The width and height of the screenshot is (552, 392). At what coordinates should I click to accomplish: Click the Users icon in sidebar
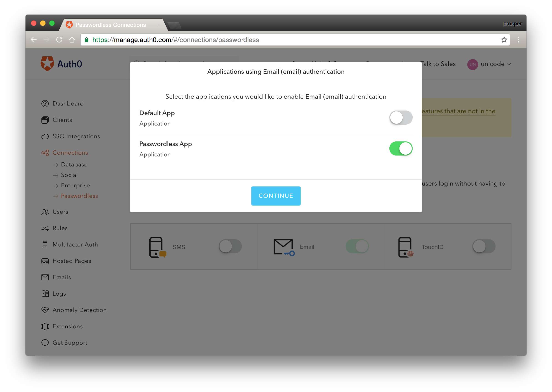(x=46, y=212)
